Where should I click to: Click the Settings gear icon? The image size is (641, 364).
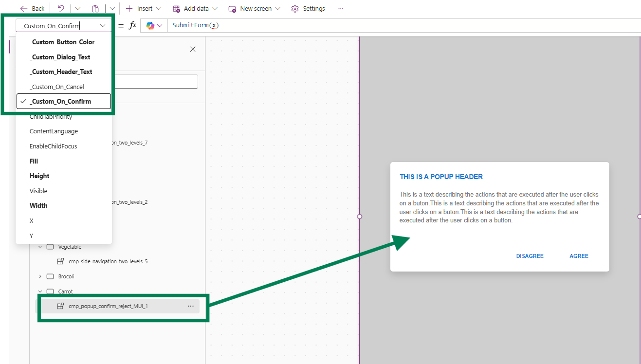[295, 9]
